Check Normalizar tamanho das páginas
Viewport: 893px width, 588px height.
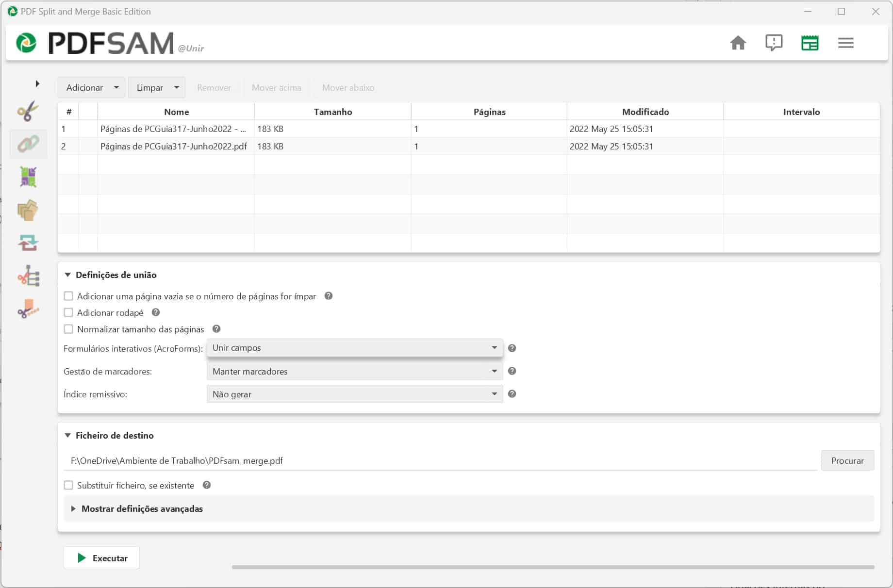(x=68, y=329)
